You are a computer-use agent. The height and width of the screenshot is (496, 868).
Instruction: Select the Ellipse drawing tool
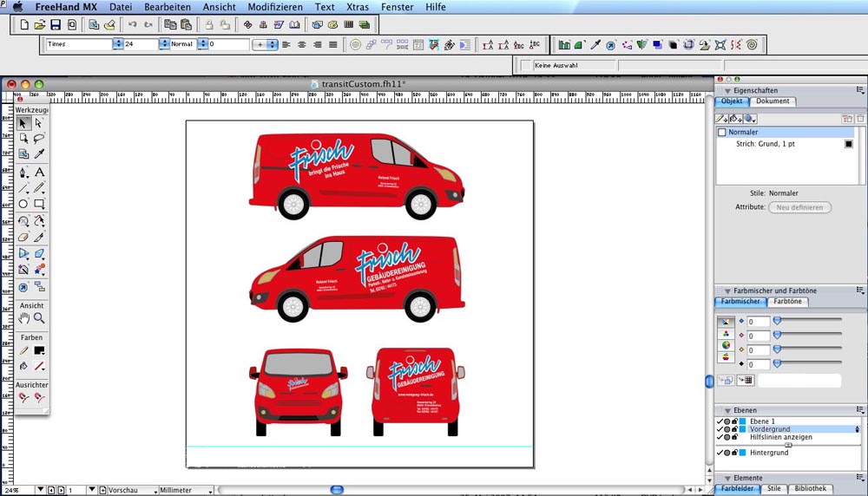tap(23, 205)
